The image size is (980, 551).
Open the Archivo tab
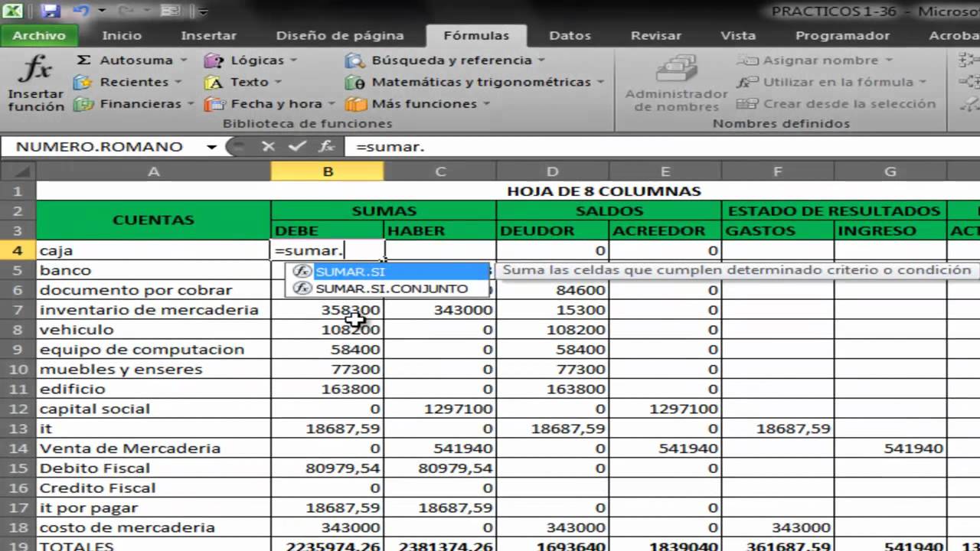(38, 35)
